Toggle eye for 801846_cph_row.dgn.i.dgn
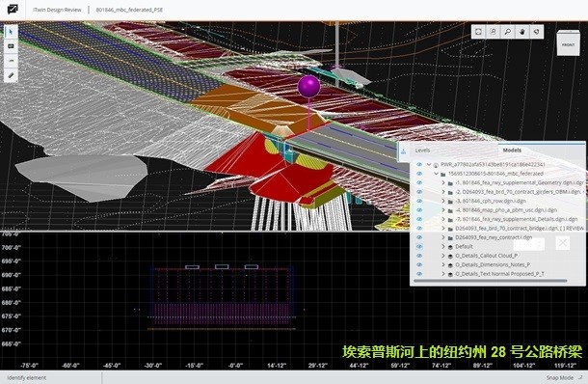 [419, 201]
